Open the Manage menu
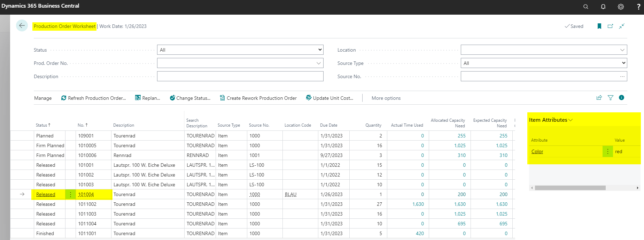This screenshot has width=644, height=240. [43, 98]
